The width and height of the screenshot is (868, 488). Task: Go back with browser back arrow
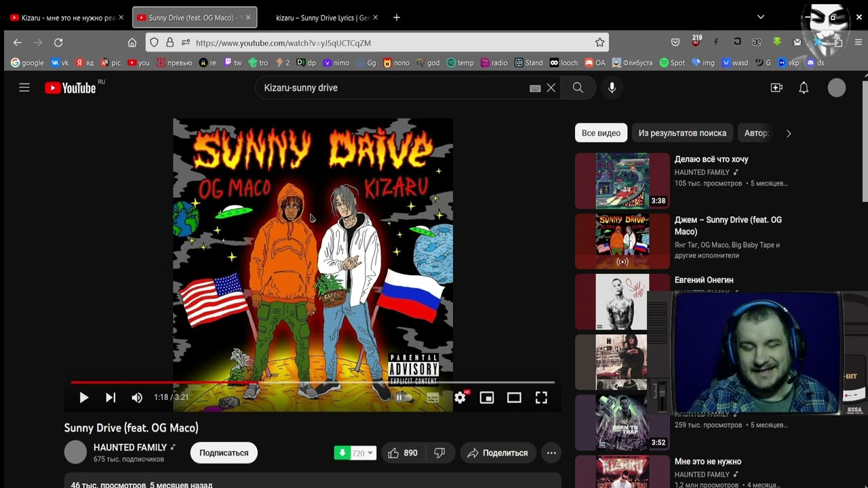[x=18, y=43]
